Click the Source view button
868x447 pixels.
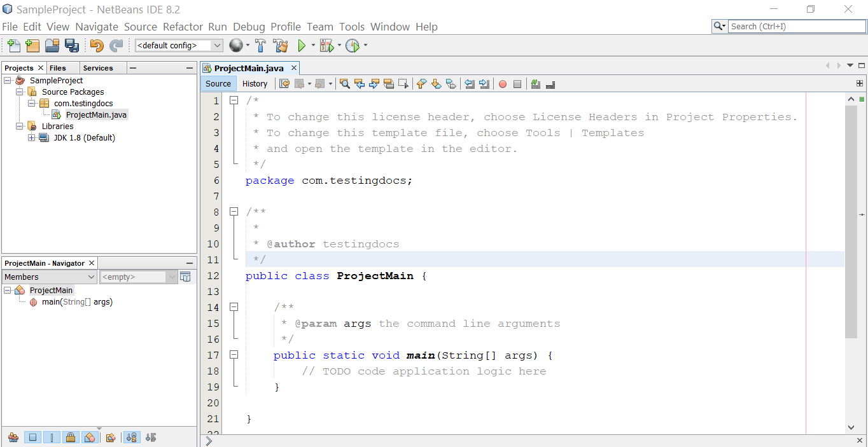click(x=218, y=84)
